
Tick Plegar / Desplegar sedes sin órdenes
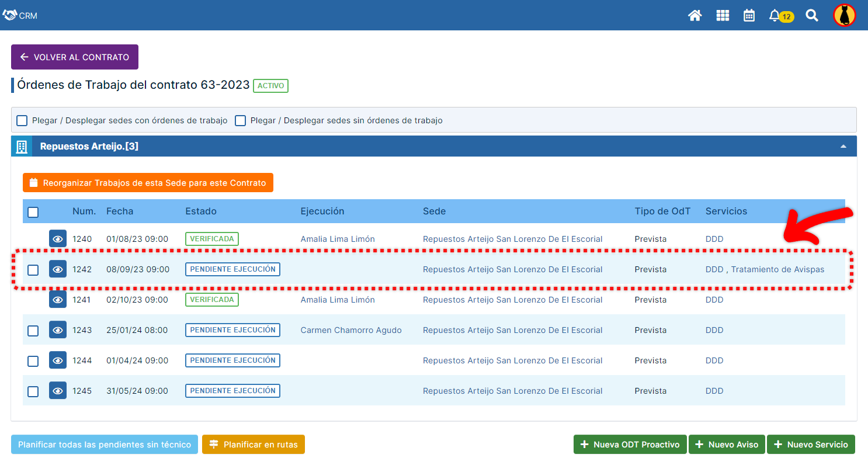(240, 120)
